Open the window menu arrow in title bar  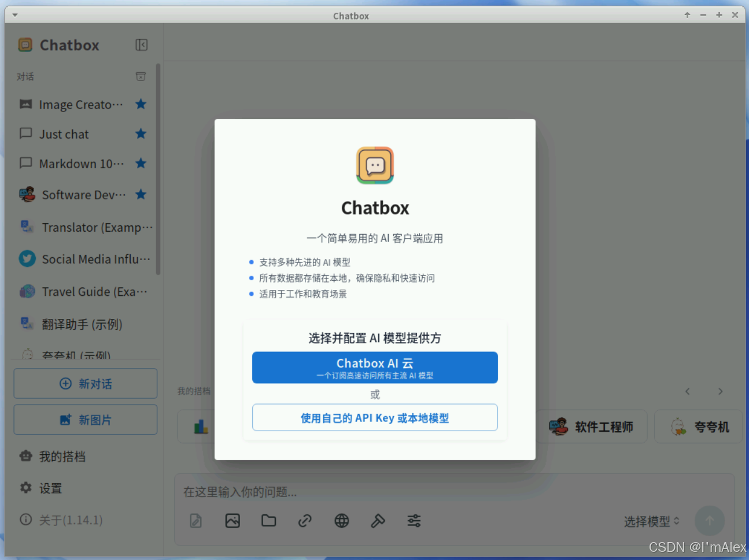15,15
